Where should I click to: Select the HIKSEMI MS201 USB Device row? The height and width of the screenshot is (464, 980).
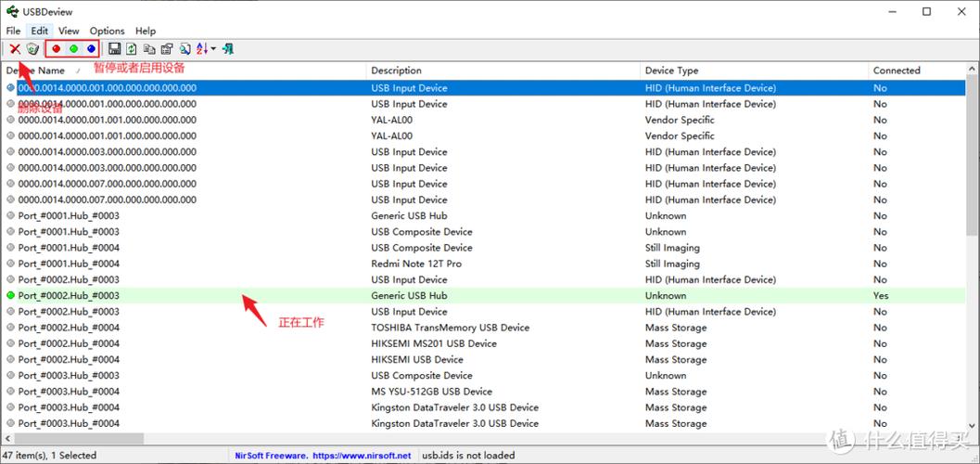(x=485, y=343)
